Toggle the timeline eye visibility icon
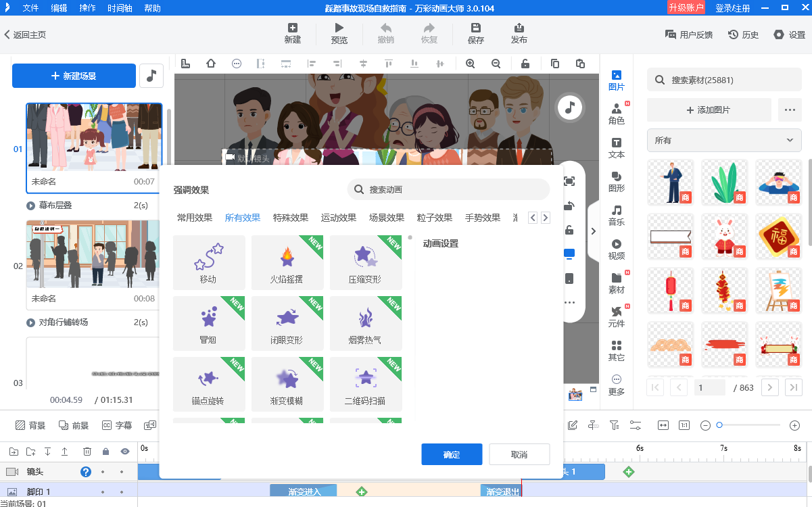Viewport: 812px width, 507px height. (x=124, y=451)
